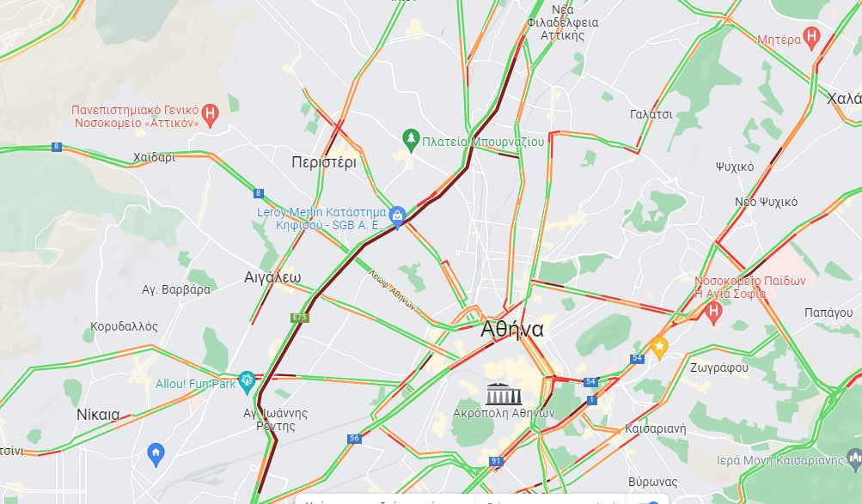Click the Λεωφ. Αθηνών road label
862x504 pixels.
(x=392, y=290)
